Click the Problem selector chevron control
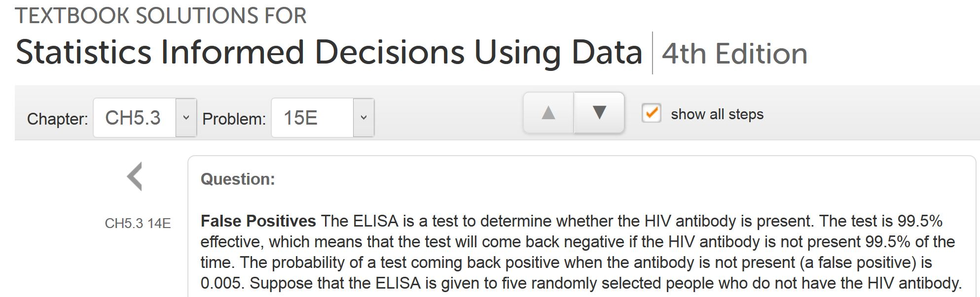Screen dimensions: 980x297 click(363, 117)
